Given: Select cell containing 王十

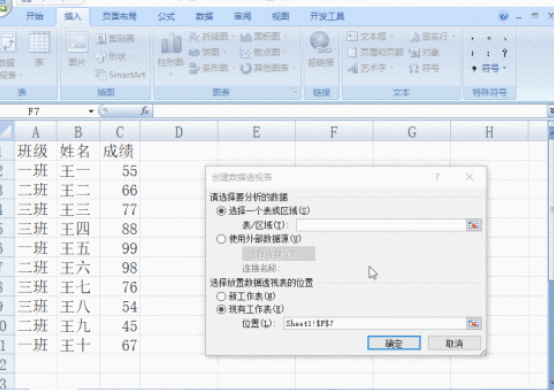Looking at the screenshot, I should pos(78,345).
